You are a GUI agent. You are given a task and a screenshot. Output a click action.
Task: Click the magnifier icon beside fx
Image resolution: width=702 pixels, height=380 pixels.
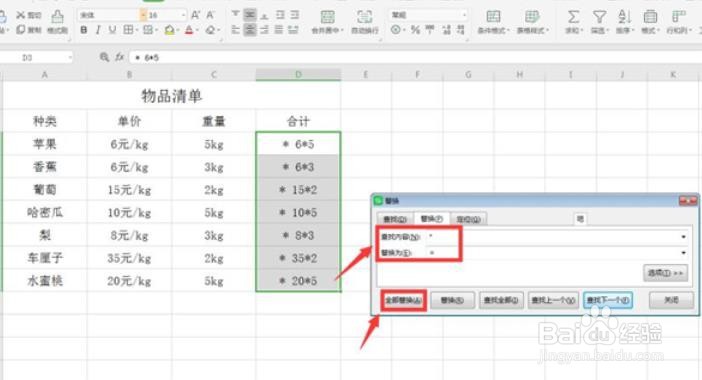[x=104, y=57]
